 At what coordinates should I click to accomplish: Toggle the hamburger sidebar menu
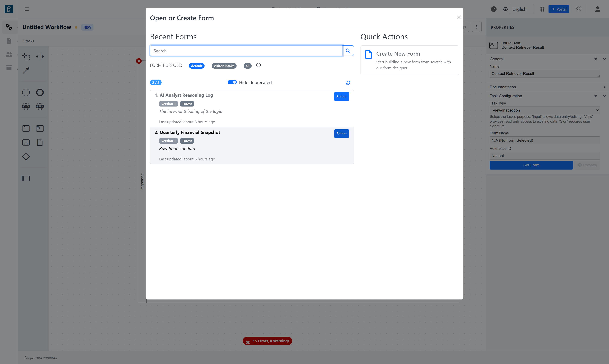27,9
